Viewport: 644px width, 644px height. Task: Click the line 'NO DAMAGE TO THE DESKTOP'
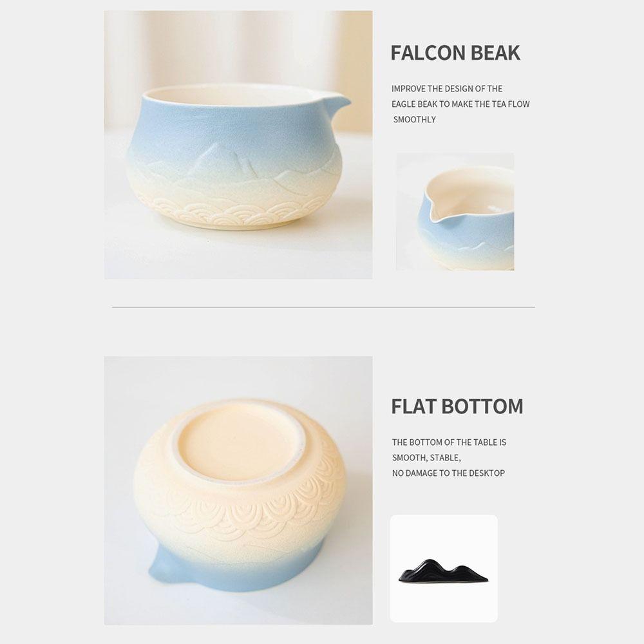[448, 473]
